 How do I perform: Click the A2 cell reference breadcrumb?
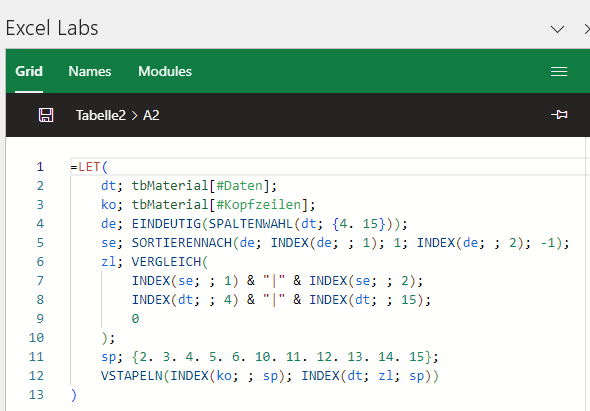(151, 115)
